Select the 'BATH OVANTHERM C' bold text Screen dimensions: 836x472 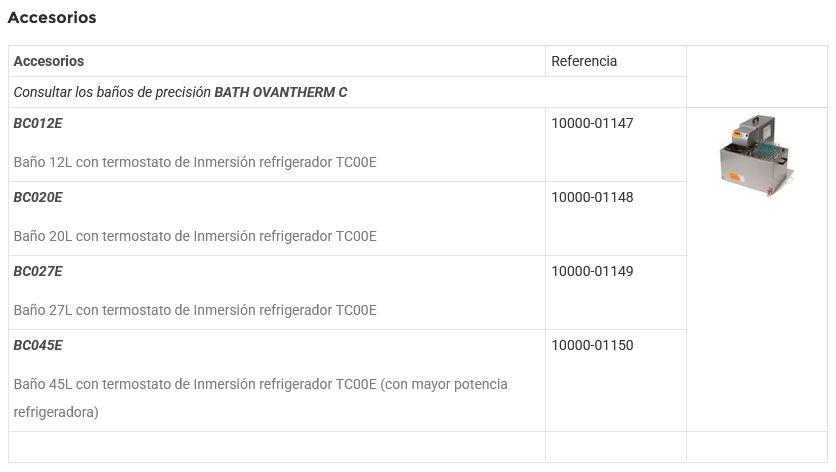(281, 92)
